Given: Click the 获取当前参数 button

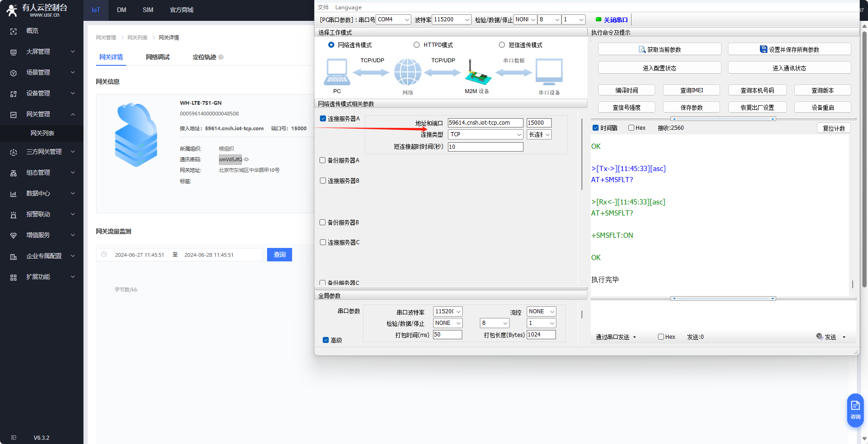Looking at the screenshot, I should click(659, 49).
